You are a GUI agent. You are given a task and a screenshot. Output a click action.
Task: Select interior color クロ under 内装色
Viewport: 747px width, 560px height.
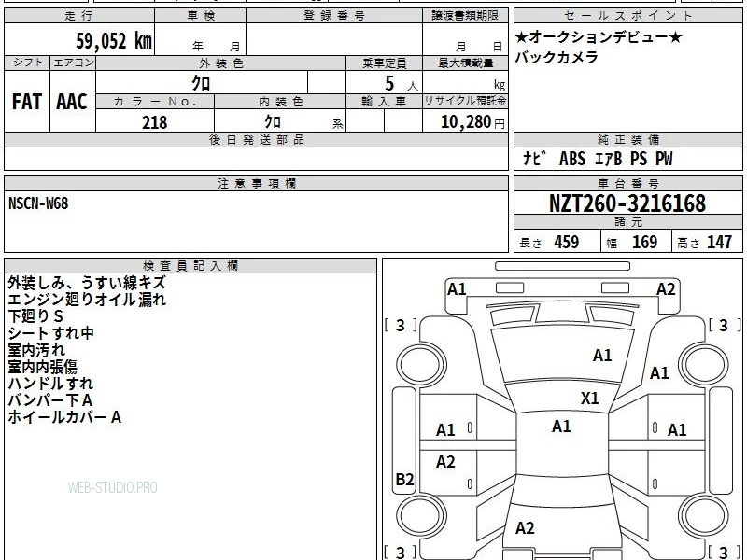pyautogui.click(x=273, y=122)
